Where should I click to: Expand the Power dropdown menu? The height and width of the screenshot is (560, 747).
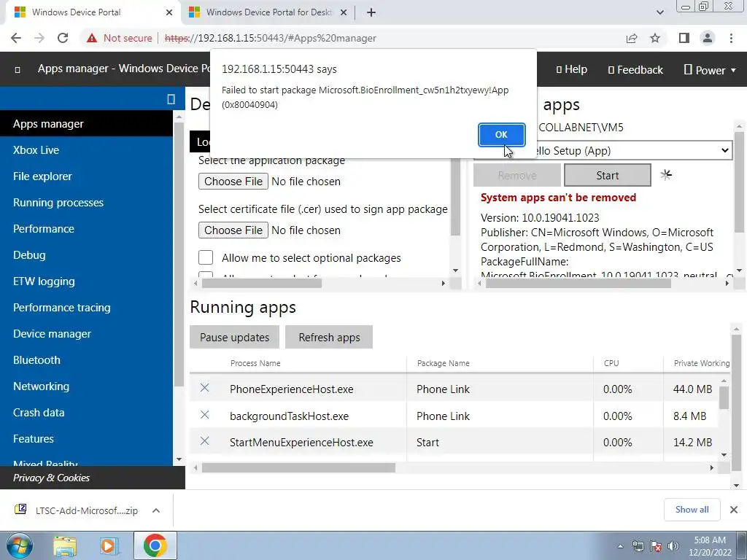710,70
